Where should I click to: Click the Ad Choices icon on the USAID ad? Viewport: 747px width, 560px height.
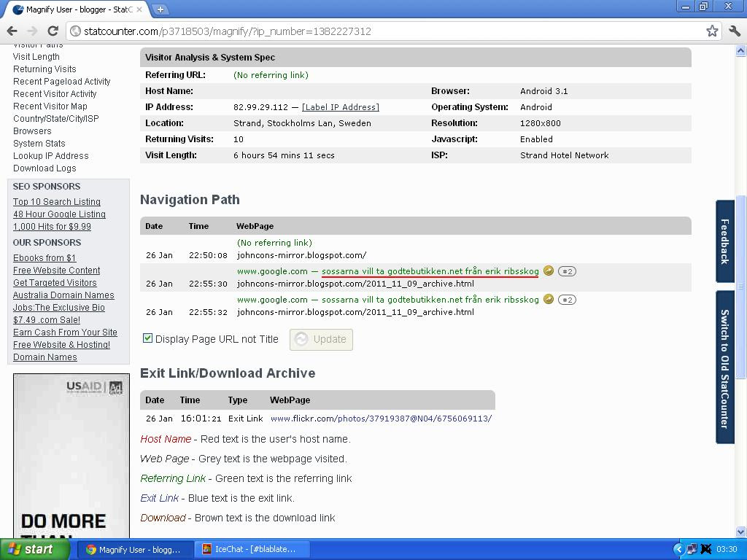116,388
